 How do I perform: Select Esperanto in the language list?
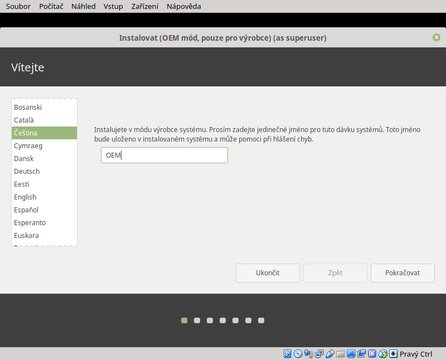pyautogui.click(x=44, y=223)
